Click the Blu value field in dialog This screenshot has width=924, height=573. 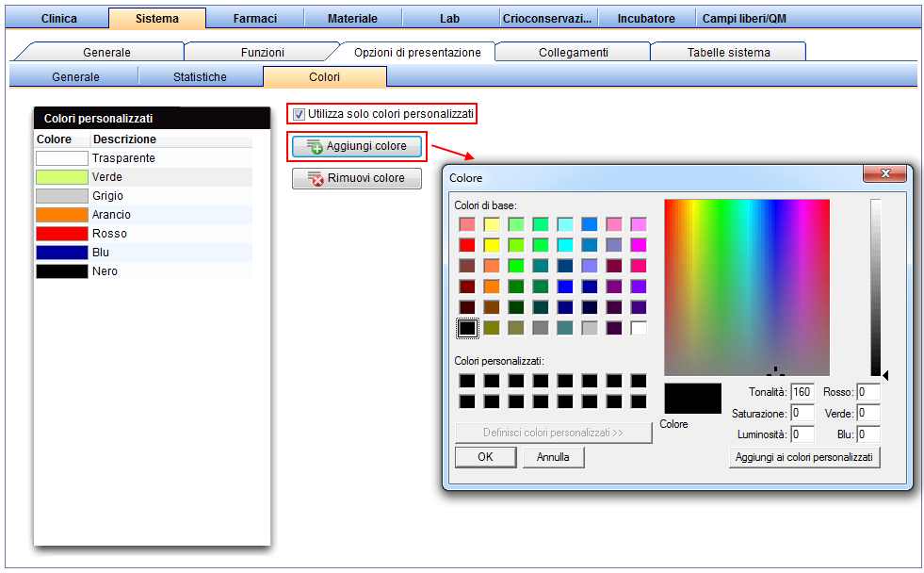tap(868, 434)
